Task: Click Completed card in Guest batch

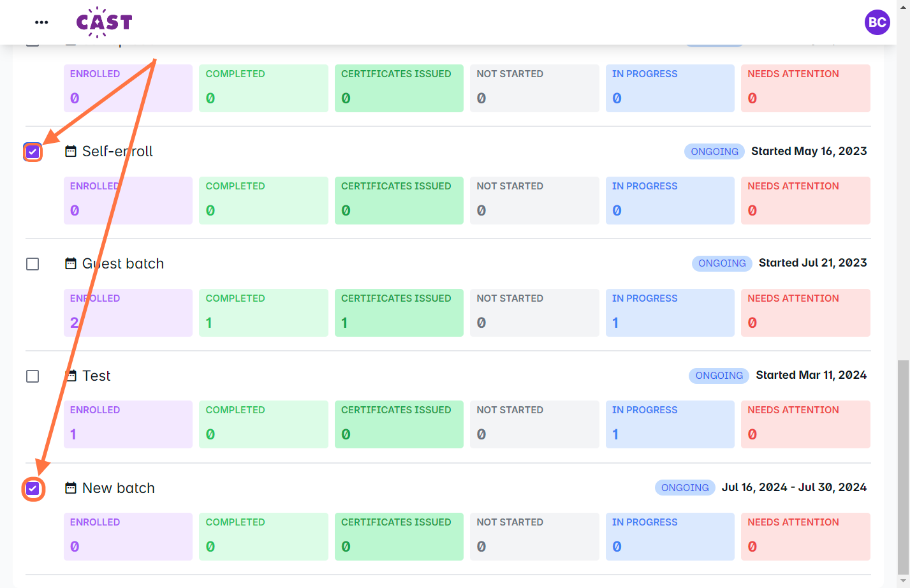Action: coord(263,312)
